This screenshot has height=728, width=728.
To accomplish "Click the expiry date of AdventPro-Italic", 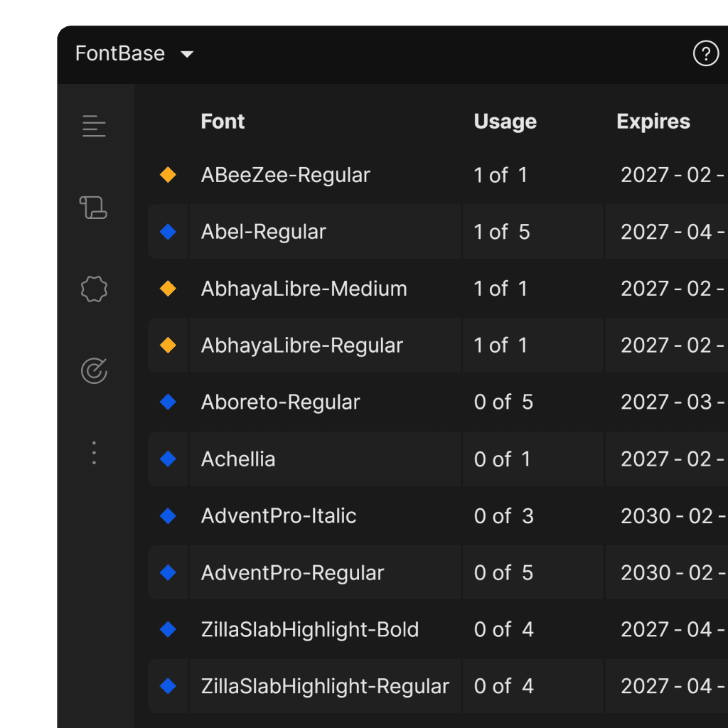I will coord(674,516).
